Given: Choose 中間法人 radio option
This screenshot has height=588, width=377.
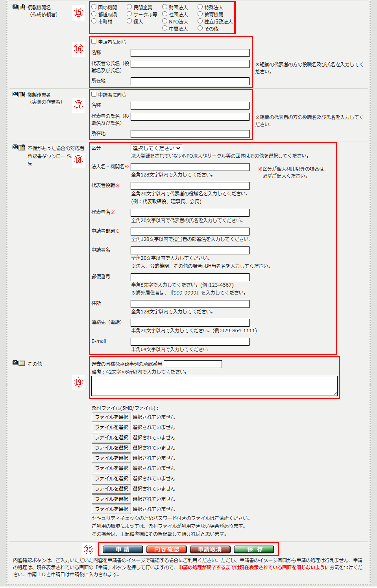Looking at the screenshot, I should (165, 28).
